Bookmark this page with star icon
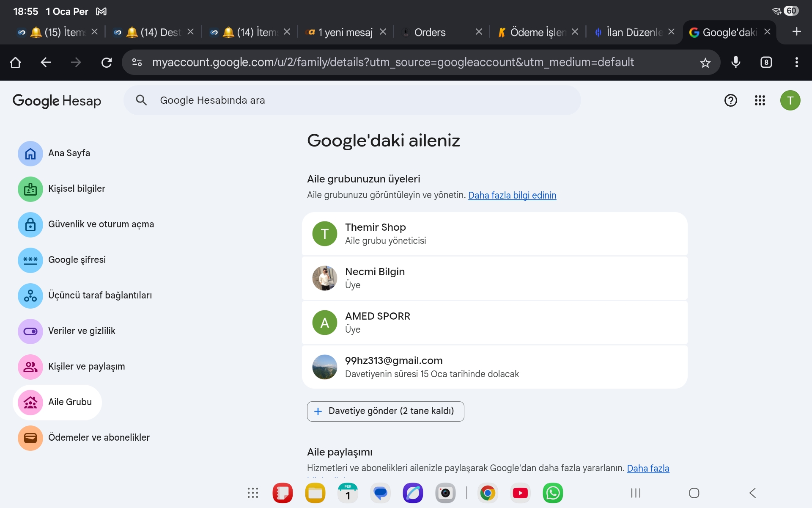 tap(705, 63)
